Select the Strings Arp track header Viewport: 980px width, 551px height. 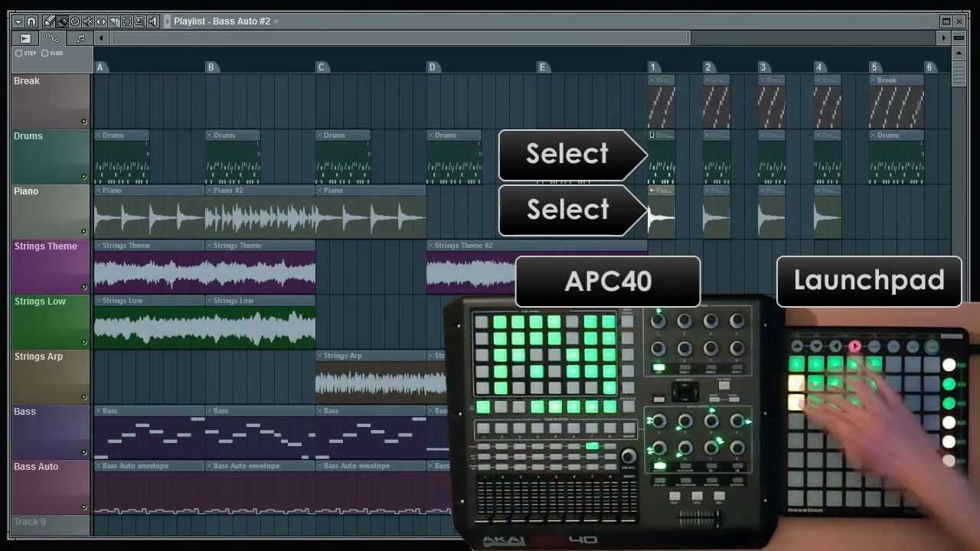click(x=51, y=377)
